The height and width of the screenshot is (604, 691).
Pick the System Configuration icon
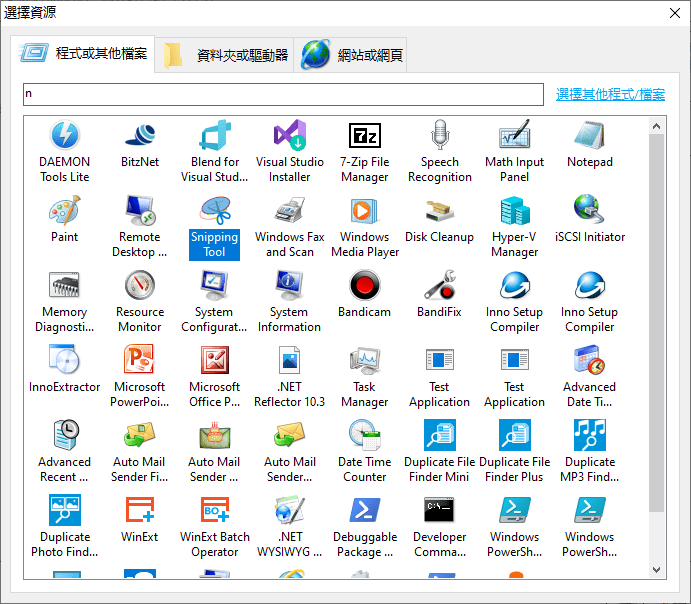click(x=215, y=285)
